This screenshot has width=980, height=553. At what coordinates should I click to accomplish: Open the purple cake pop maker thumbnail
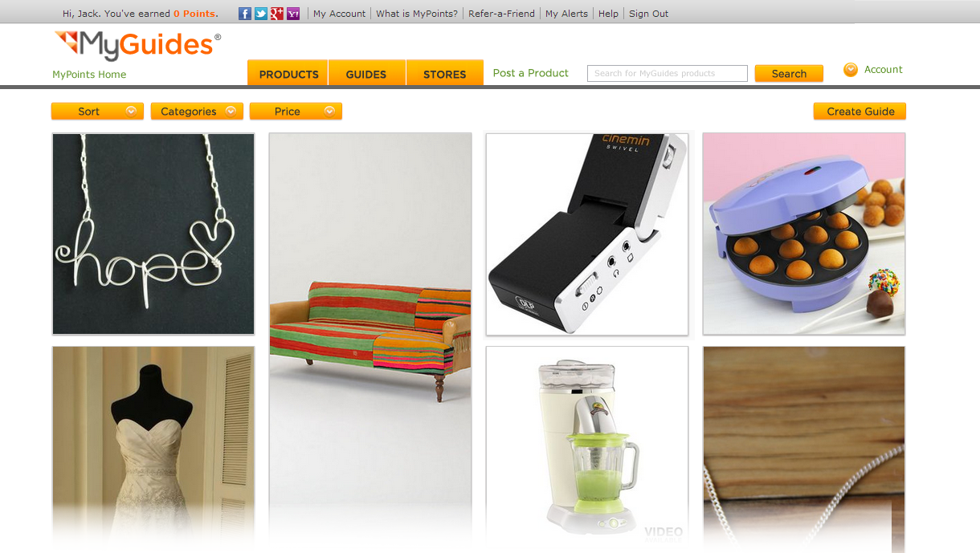pyautogui.click(x=804, y=234)
